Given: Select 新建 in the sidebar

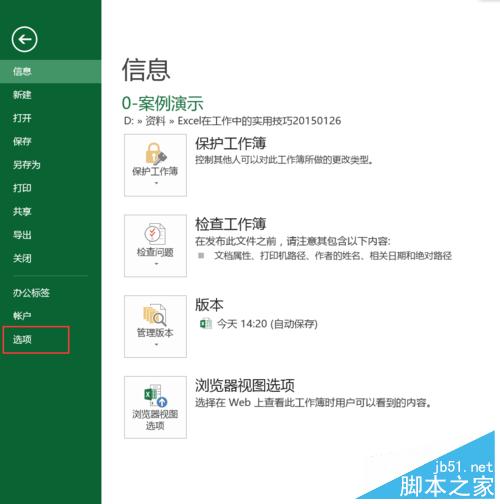Looking at the screenshot, I should point(22,95).
